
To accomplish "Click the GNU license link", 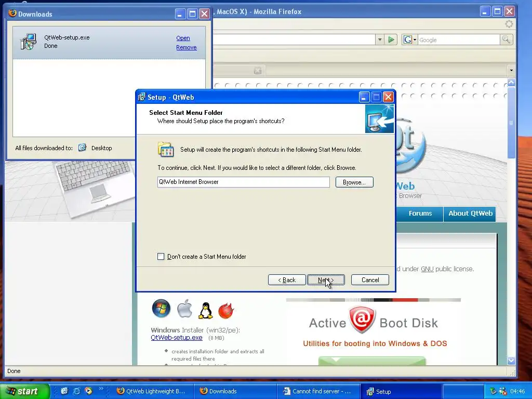I will [427, 269].
